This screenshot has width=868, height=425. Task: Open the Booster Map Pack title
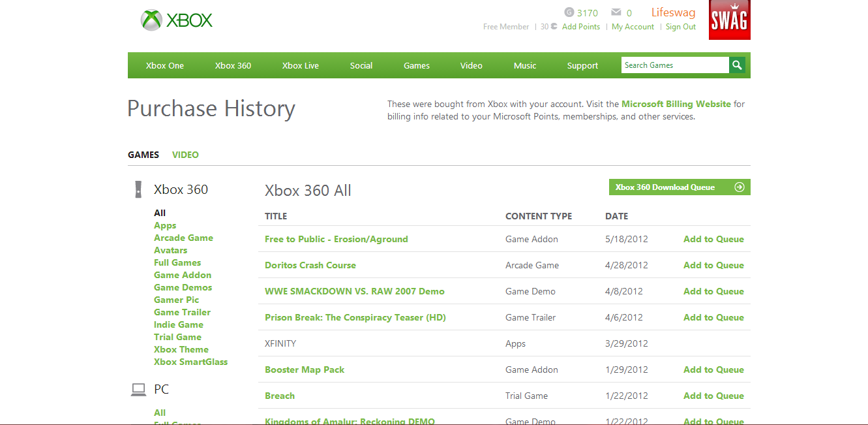[x=305, y=370]
